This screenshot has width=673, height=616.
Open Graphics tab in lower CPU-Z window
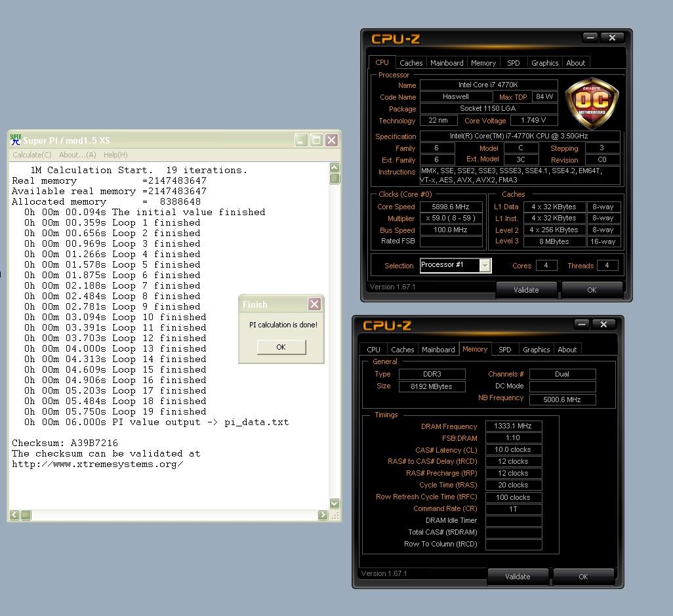[x=536, y=350]
